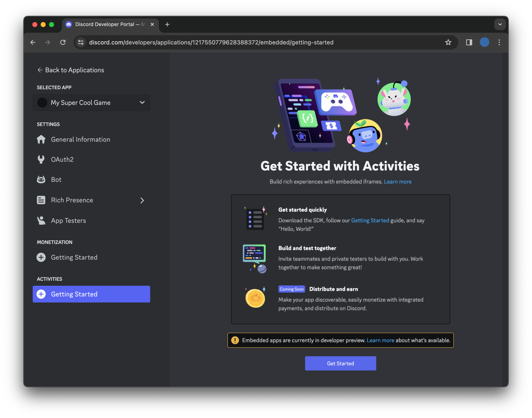Click the plus icon in Activities Getting Started

(x=41, y=294)
